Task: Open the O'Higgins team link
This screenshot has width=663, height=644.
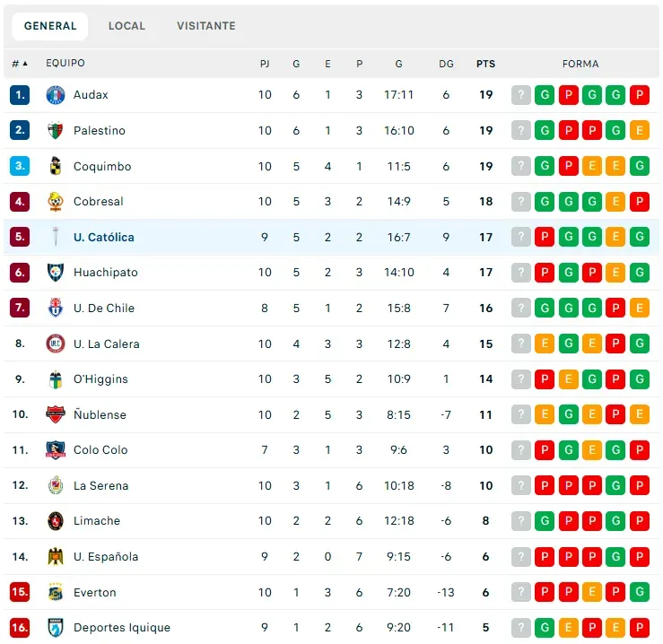Action: click(100, 379)
